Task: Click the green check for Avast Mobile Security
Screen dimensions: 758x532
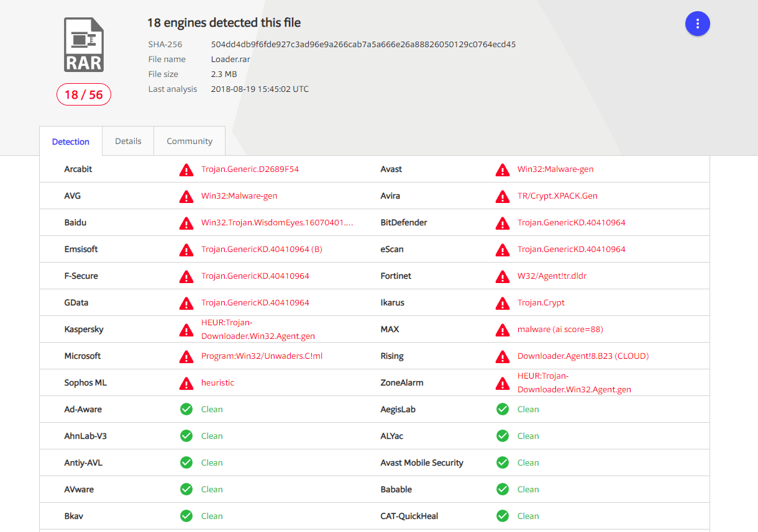Action: 503,462
